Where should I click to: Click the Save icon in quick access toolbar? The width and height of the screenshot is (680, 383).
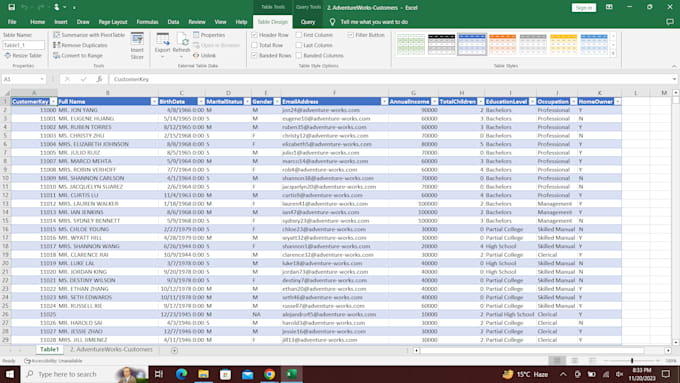(x=11, y=7)
